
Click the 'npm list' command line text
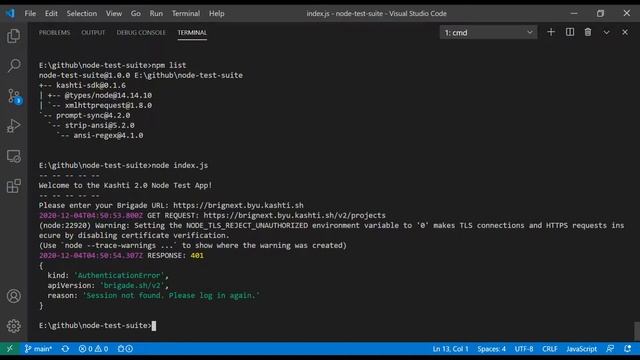(x=169, y=65)
